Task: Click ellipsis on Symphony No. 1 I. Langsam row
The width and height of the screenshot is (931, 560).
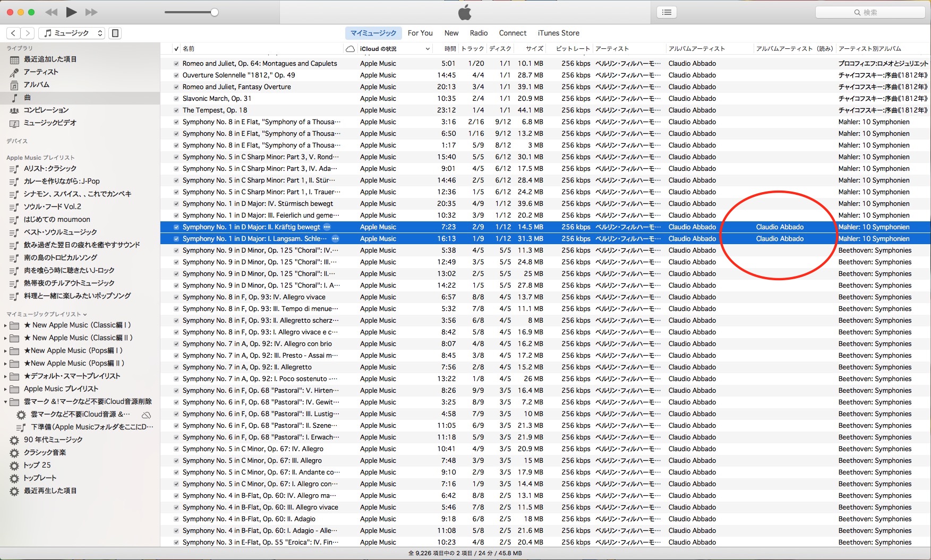Action: (335, 238)
